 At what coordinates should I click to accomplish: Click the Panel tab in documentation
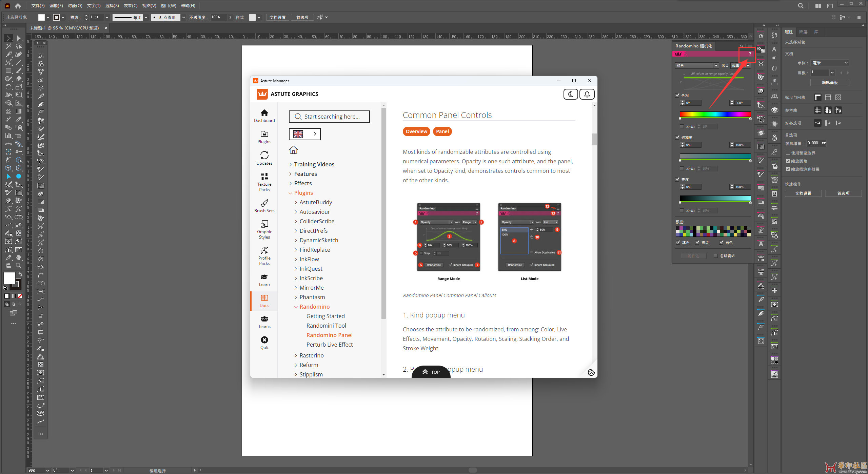click(x=441, y=131)
